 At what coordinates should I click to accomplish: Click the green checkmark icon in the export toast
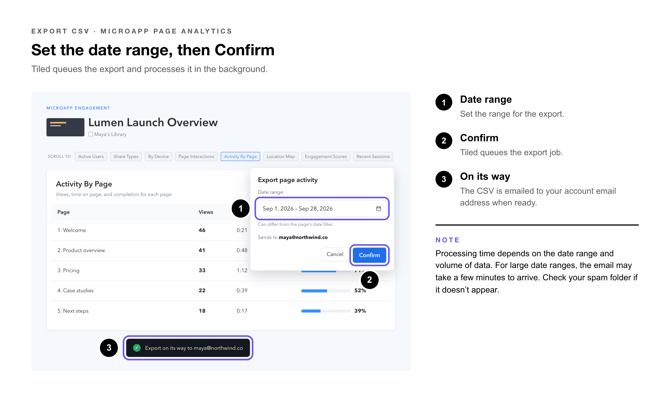(137, 348)
